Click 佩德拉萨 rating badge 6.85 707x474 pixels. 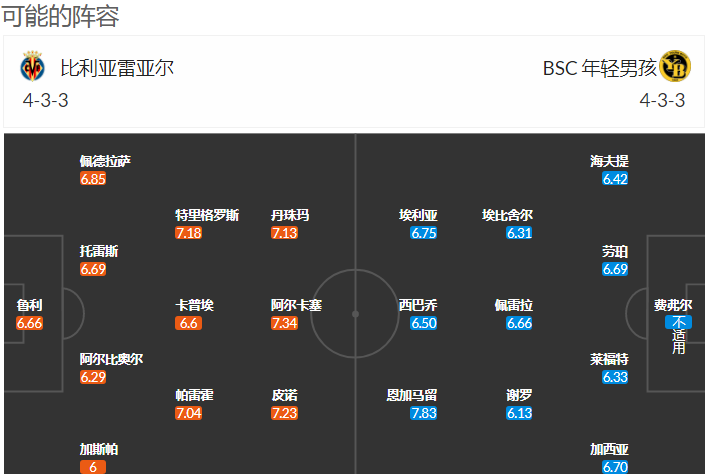93,179
